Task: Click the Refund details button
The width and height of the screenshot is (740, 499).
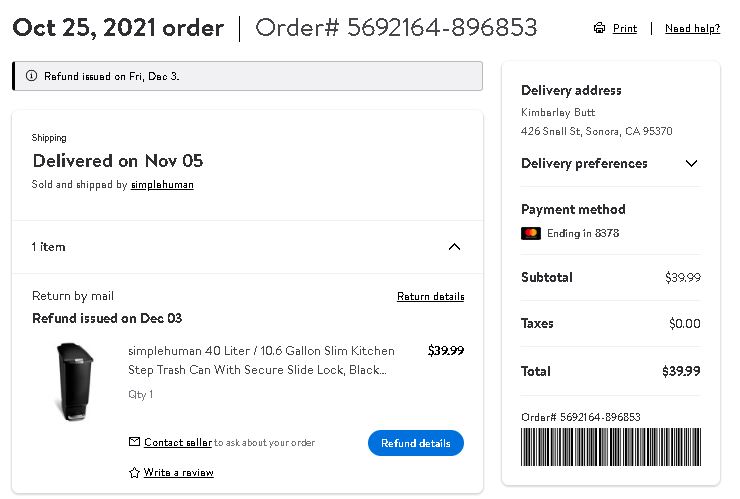Action: (416, 443)
